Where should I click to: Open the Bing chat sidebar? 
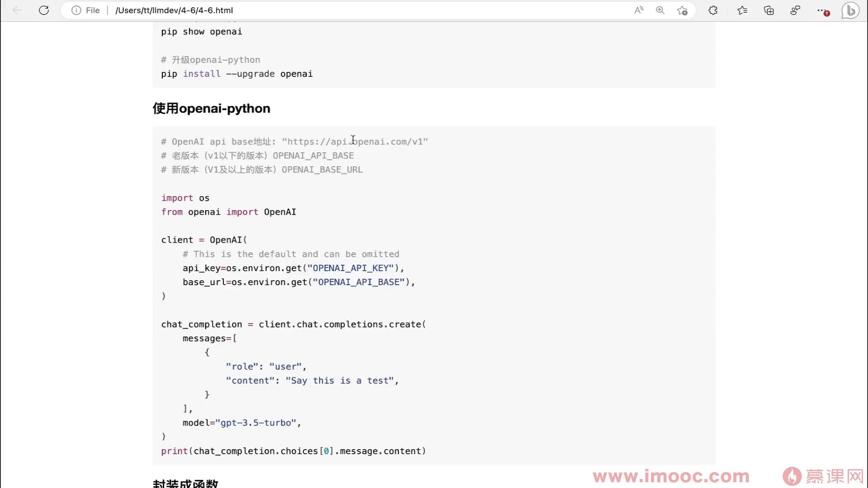[x=850, y=10]
